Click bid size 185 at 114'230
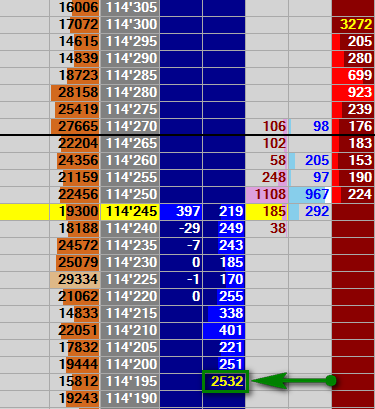Viewport: 375px width, 409px height. [224, 262]
